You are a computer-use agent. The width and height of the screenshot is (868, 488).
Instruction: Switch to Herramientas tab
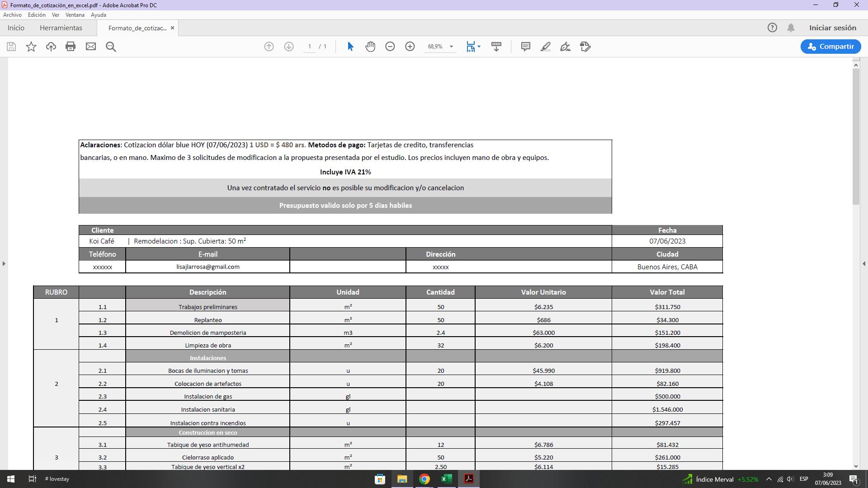pos(61,28)
